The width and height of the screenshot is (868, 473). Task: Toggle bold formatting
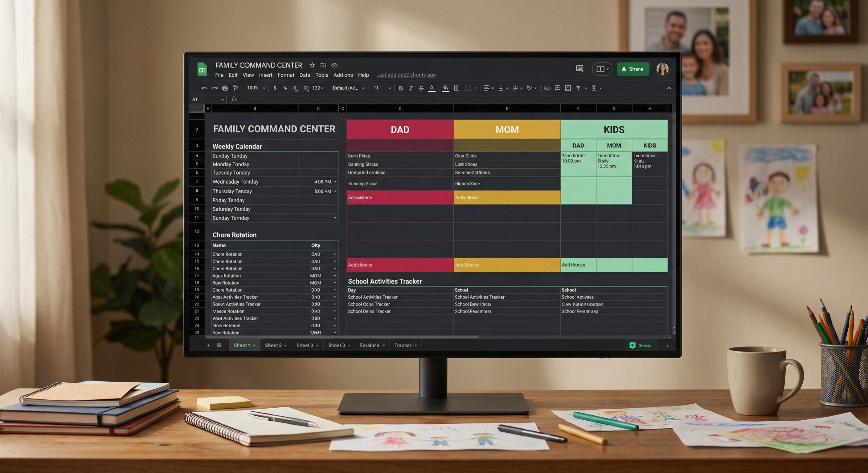(401, 88)
